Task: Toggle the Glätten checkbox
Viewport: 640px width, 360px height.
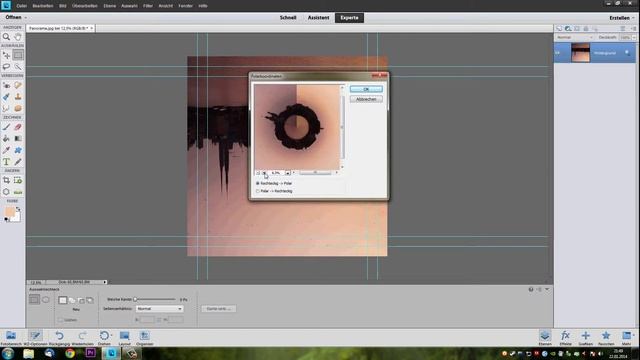Action: point(60,320)
